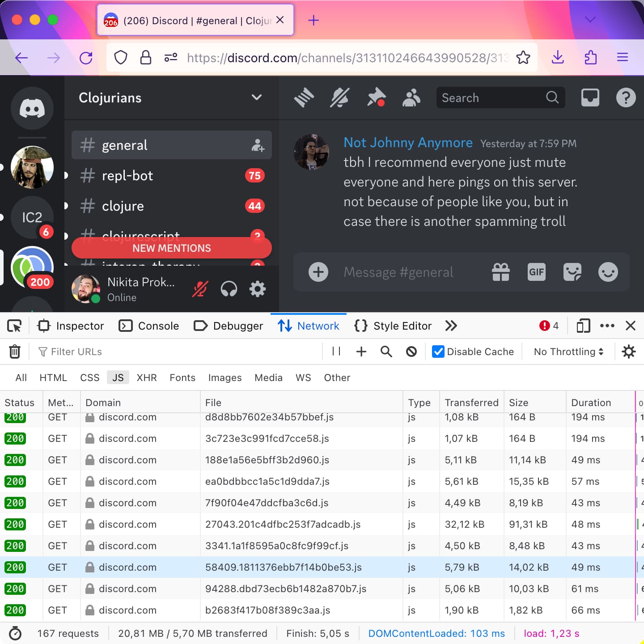Block a request with the block icon
The width and height of the screenshot is (644, 644).
[411, 352]
